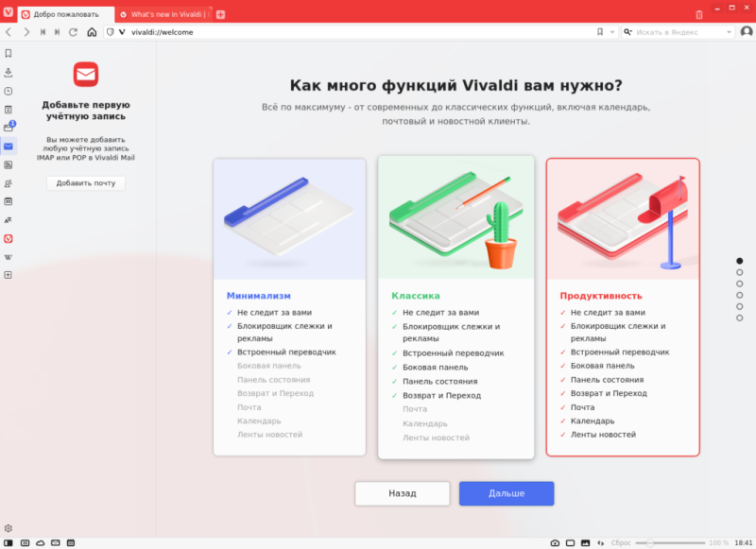Open the Calendar panel in sidebar
The width and height of the screenshot is (756, 549).
coord(9,201)
